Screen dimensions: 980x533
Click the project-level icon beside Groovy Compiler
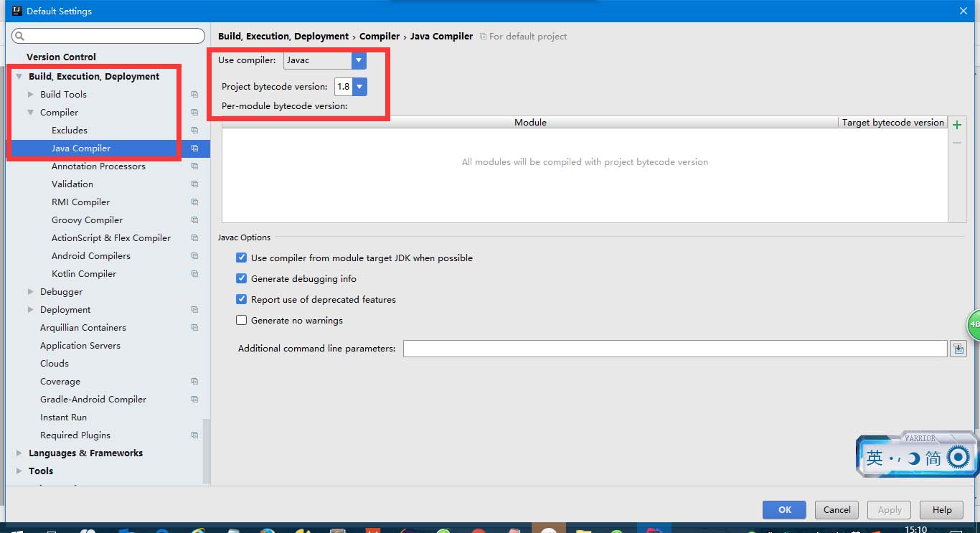click(194, 220)
